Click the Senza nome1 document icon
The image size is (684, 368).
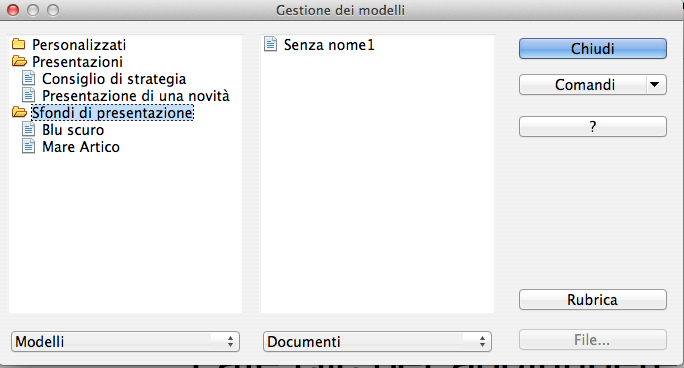click(x=270, y=44)
